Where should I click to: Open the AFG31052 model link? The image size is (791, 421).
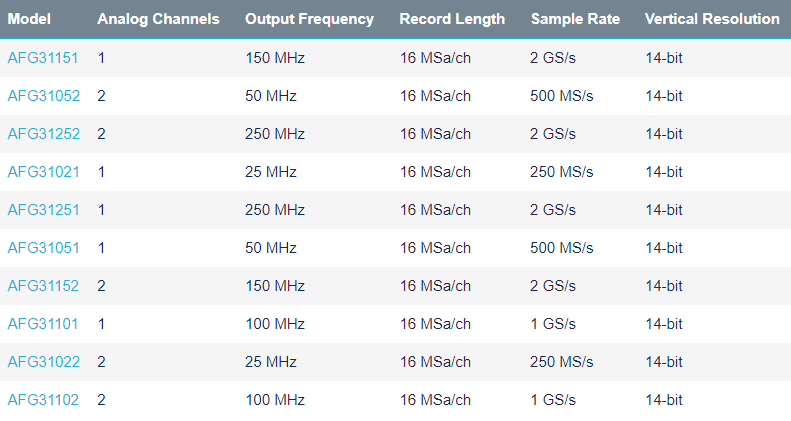(43, 96)
